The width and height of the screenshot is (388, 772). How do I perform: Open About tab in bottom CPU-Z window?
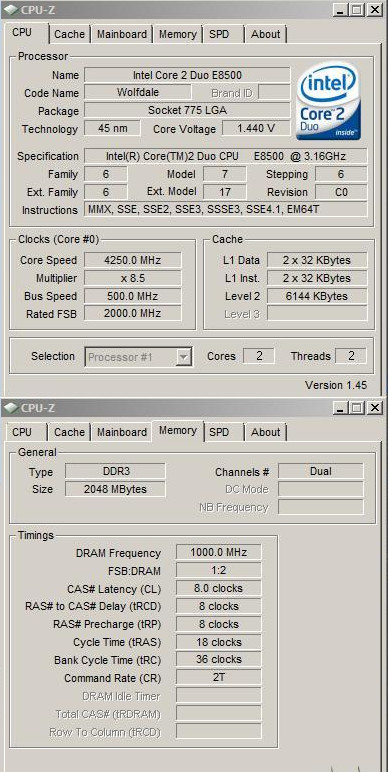[x=265, y=432]
